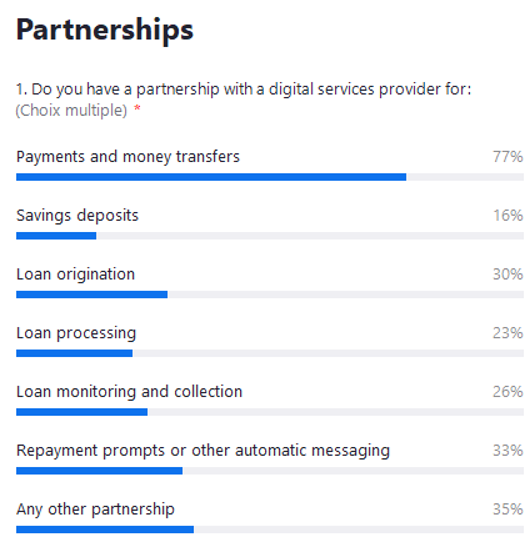Click the 16% value
525x547 pixels.
[508, 215]
